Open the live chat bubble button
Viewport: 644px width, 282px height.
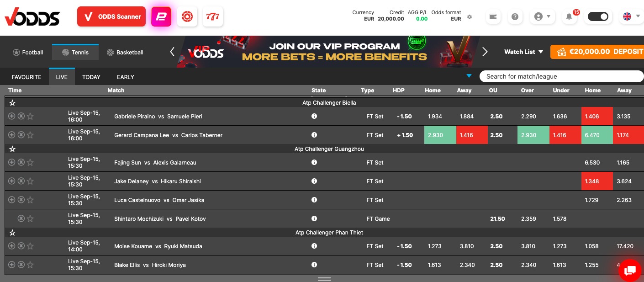630,270
